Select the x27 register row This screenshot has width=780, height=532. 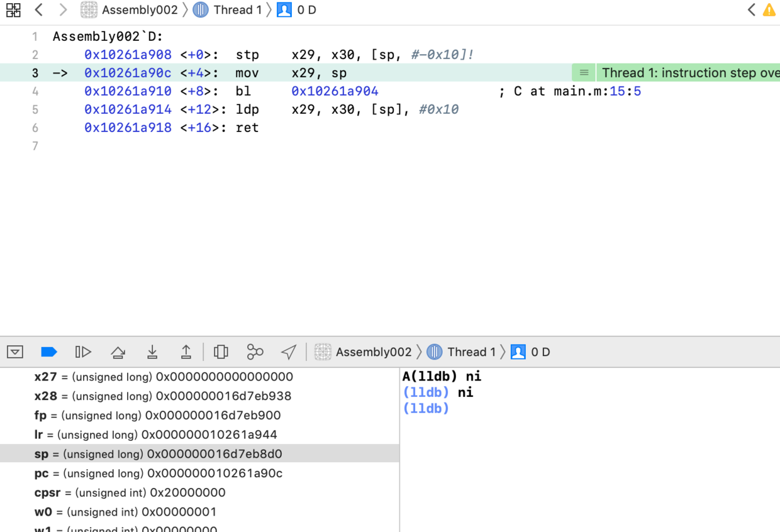tap(199, 377)
